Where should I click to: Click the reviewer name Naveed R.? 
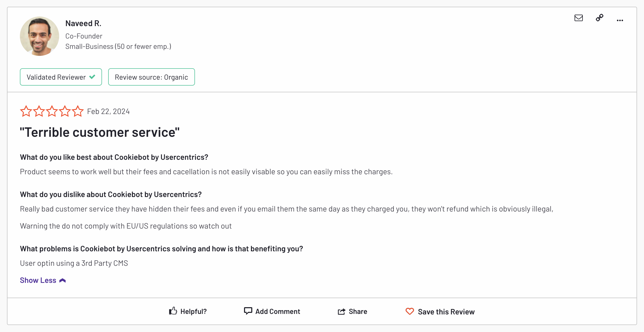83,23
